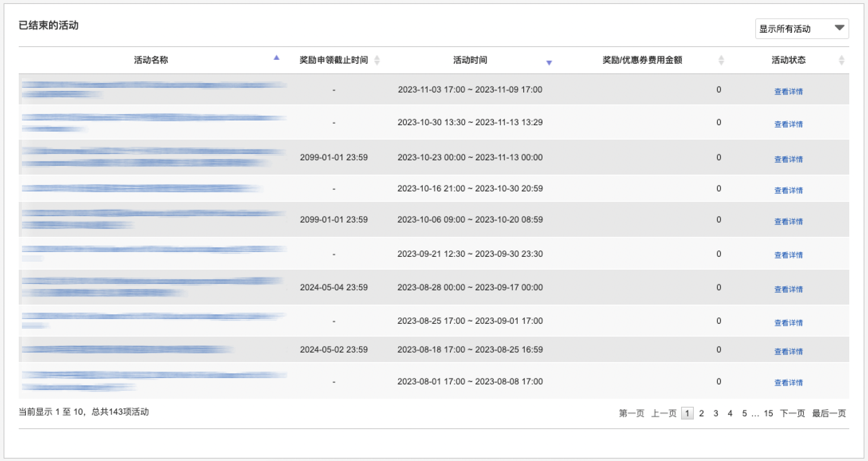Viewport: 868px width, 461px height.
Task: Jump to page 3
Action: pos(716,413)
